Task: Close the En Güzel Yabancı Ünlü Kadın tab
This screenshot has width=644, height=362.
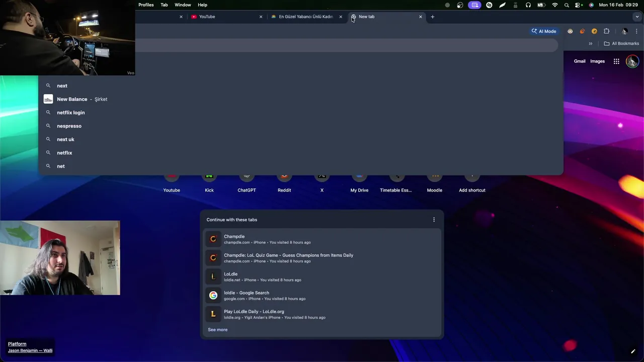Action: pos(341,17)
